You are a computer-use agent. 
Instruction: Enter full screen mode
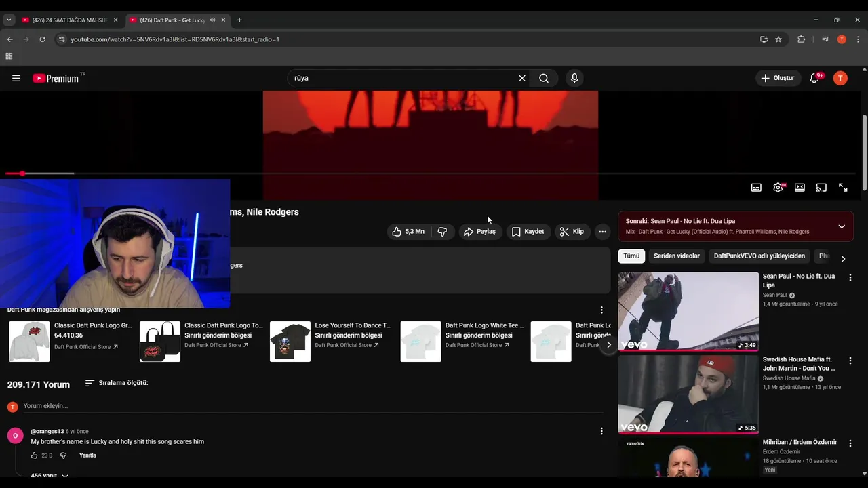(843, 188)
